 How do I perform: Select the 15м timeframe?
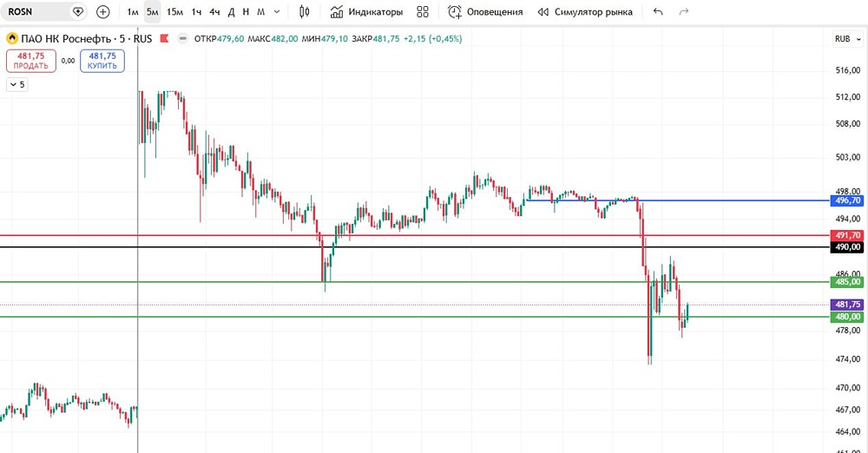coord(175,11)
